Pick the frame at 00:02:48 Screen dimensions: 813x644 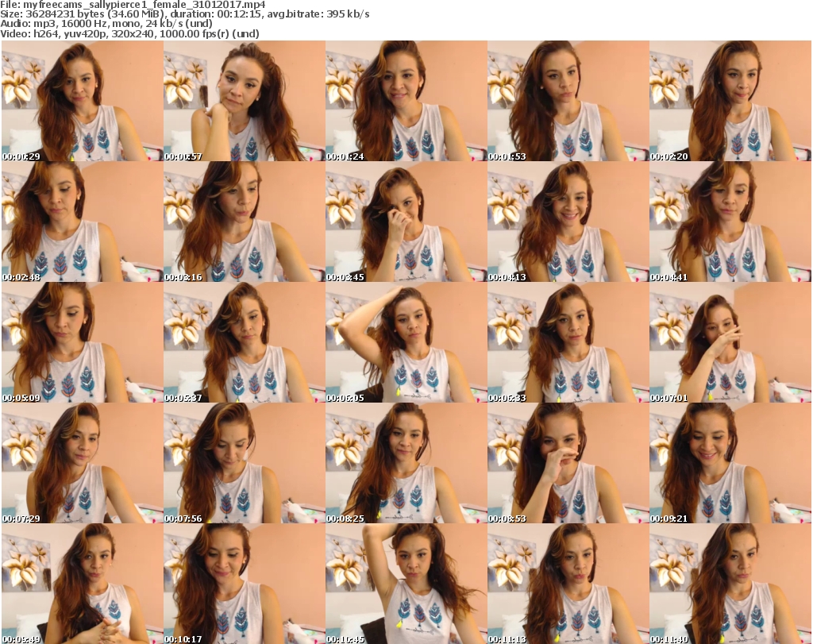tap(82, 222)
